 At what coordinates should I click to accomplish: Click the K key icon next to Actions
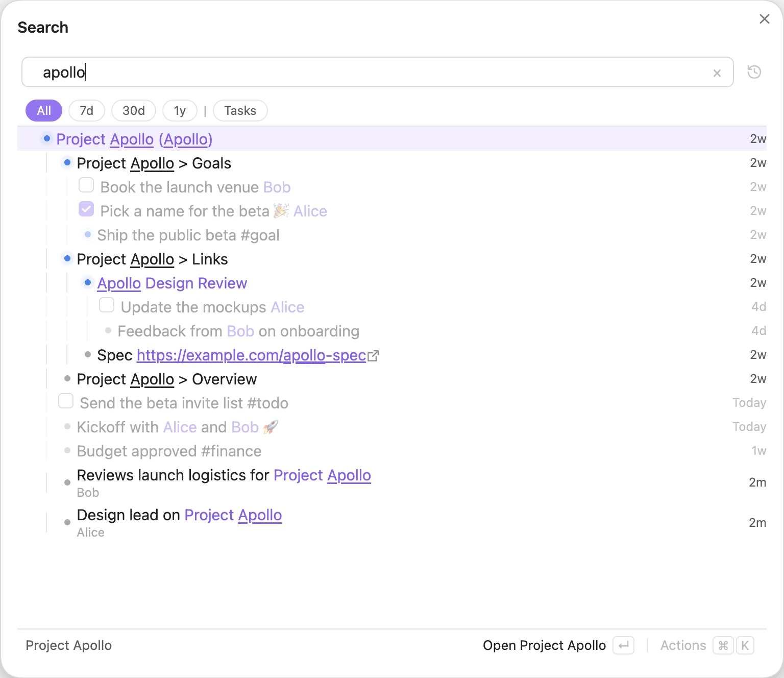pos(745,645)
